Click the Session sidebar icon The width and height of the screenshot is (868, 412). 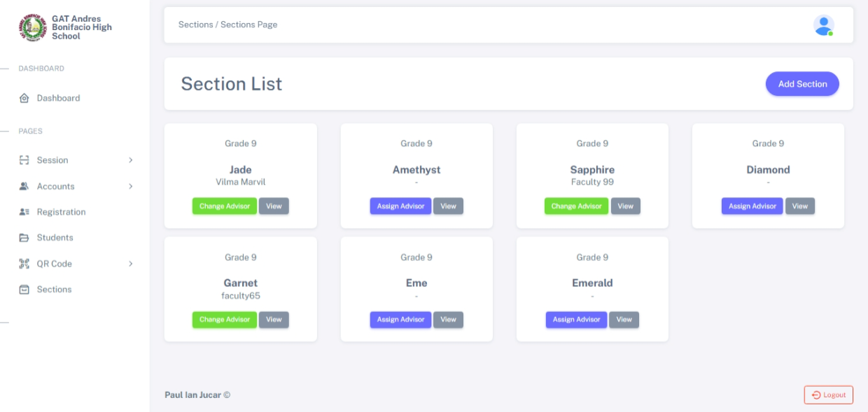(24, 160)
